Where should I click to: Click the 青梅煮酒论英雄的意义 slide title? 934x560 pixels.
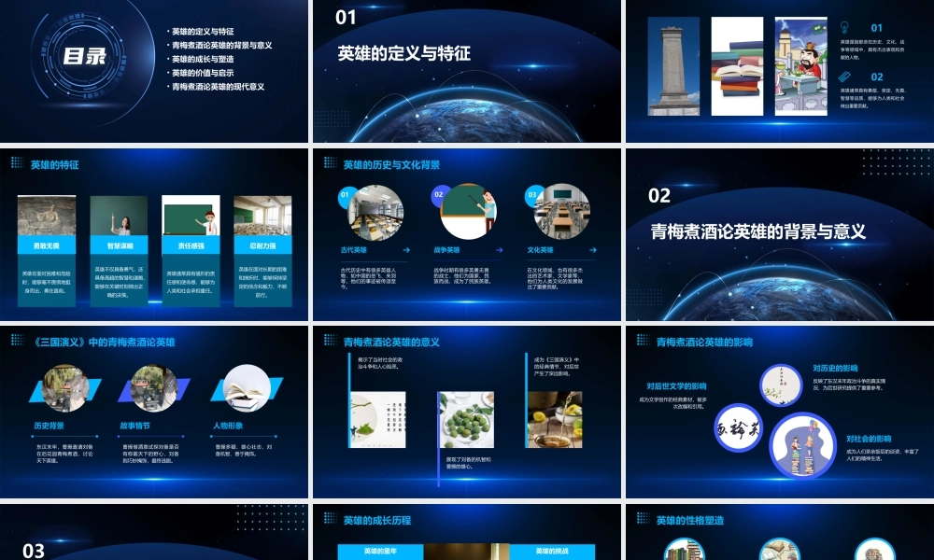(391, 343)
